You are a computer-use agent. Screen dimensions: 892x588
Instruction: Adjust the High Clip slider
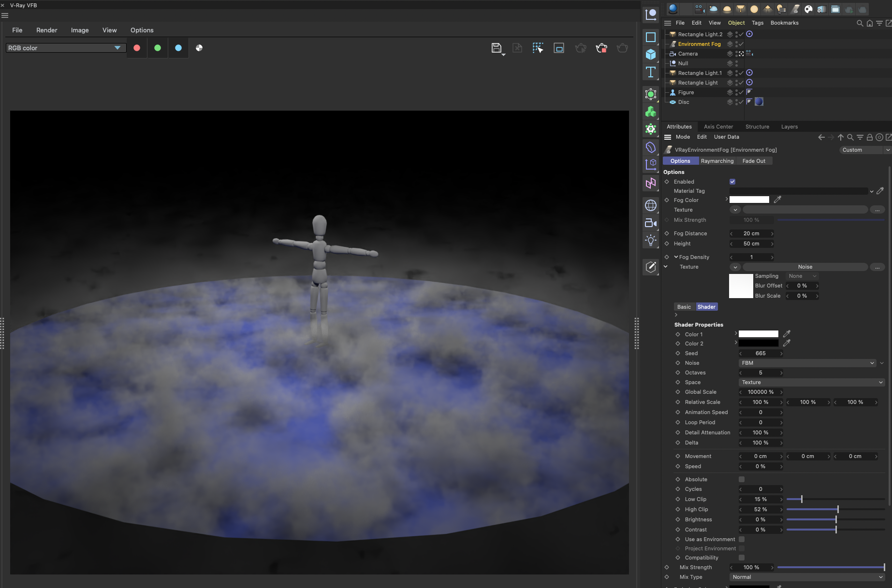click(x=835, y=509)
